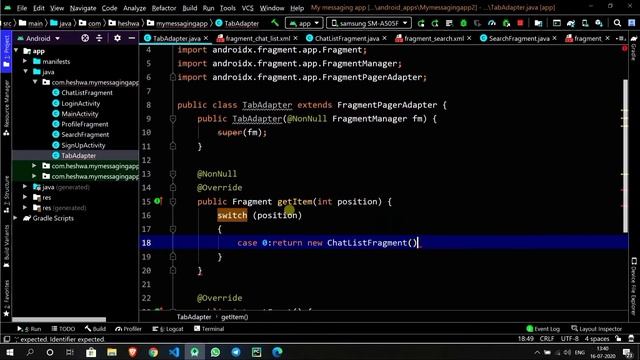640x360 pixels.
Task: Toggle the Structure tool window
Action: tap(6, 195)
